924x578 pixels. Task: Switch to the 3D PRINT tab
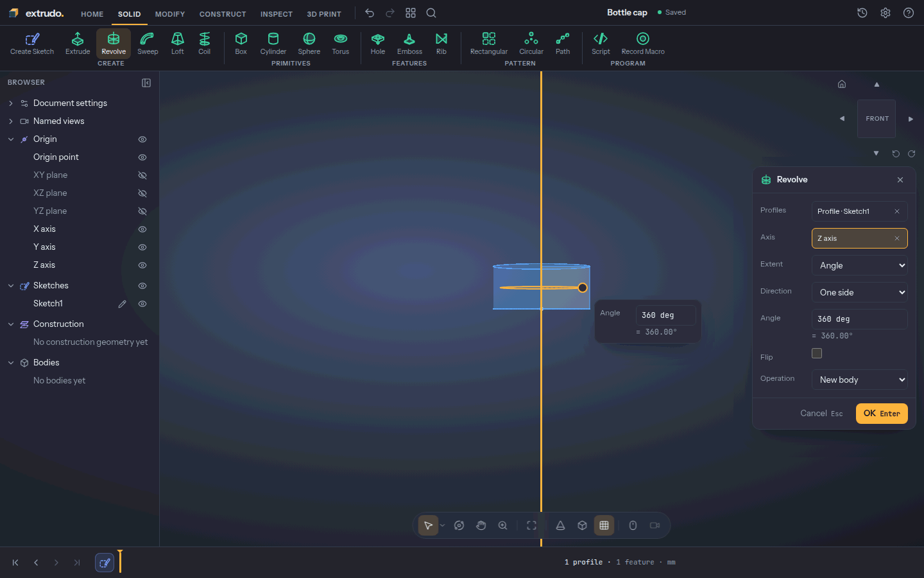(324, 14)
